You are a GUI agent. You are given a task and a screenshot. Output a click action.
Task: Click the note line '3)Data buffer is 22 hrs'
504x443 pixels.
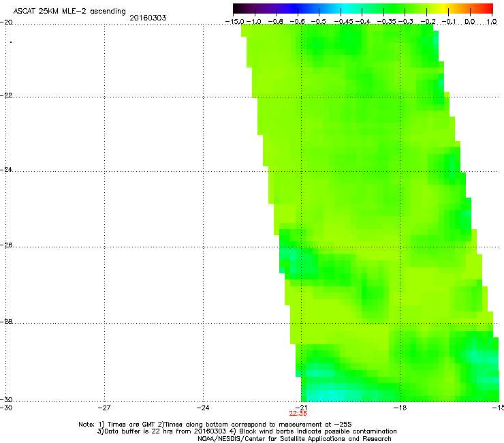coord(247,431)
